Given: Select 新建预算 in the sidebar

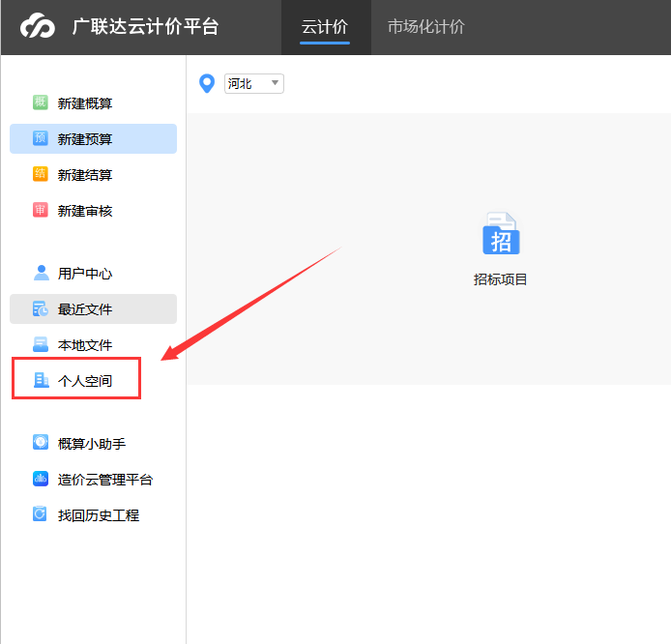Looking at the screenshot, I should [x=93, y=138].
